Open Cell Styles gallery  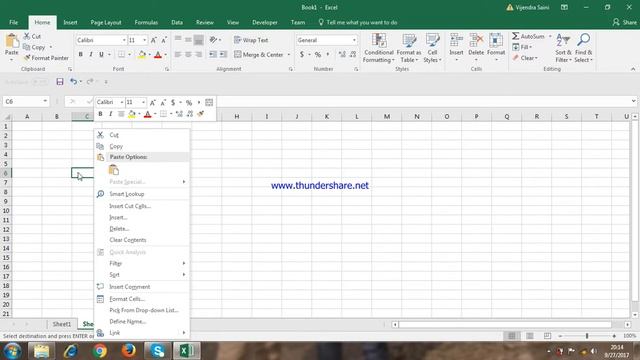tap(432, 48)
